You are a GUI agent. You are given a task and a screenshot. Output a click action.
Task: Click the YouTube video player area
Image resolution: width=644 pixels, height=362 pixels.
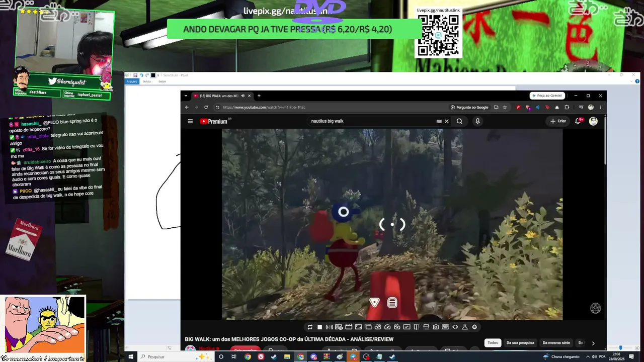(392, 224)
